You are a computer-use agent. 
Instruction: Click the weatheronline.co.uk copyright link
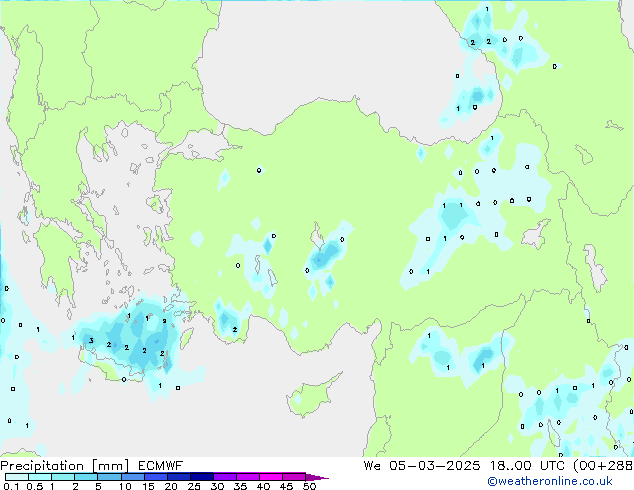[550, 481]
